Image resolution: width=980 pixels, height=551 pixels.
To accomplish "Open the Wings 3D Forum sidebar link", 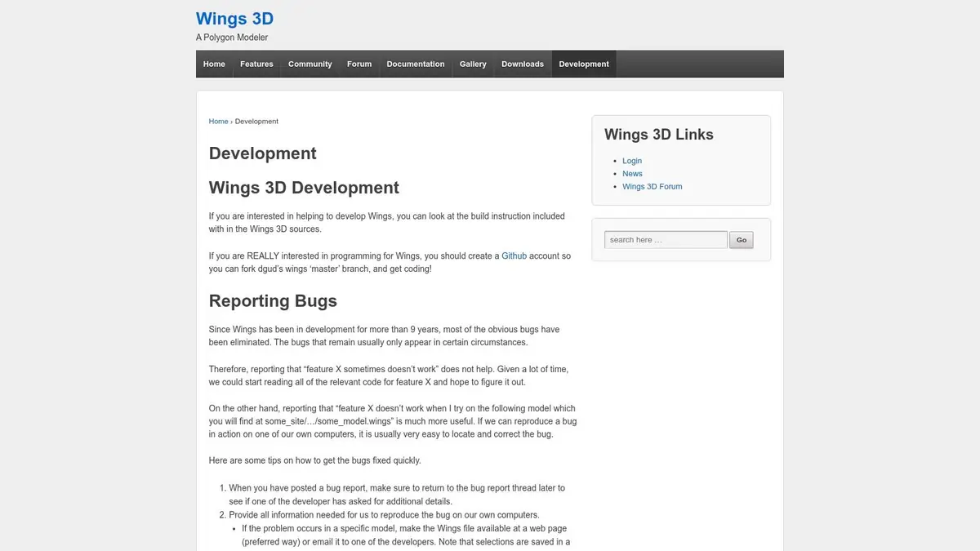I will click(x=652, y=187).
